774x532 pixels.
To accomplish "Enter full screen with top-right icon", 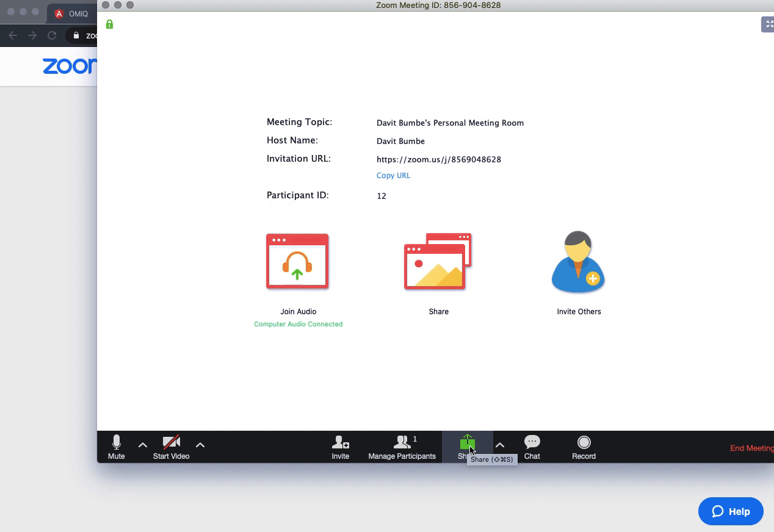I will (767, 24).
